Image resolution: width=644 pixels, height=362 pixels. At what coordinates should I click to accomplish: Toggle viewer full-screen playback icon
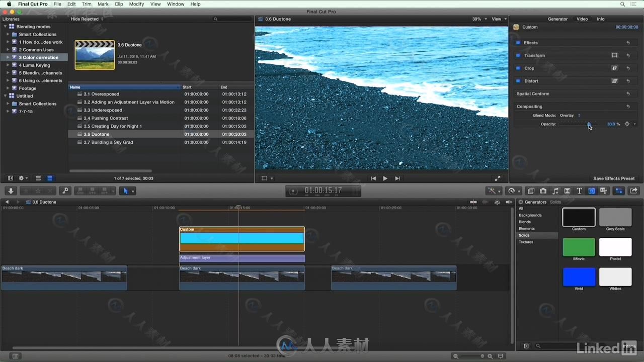point(498,178)
